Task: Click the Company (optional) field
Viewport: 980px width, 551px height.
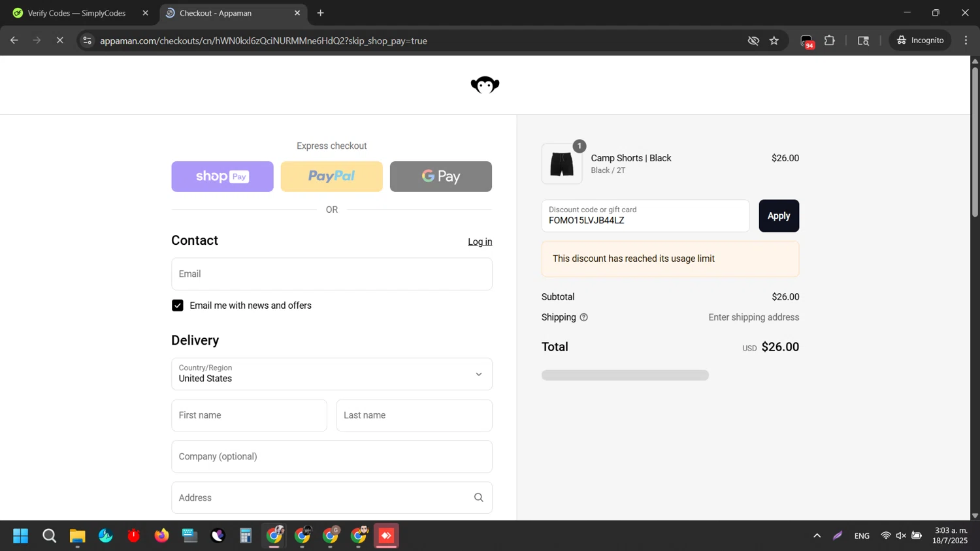Action: 331,456
